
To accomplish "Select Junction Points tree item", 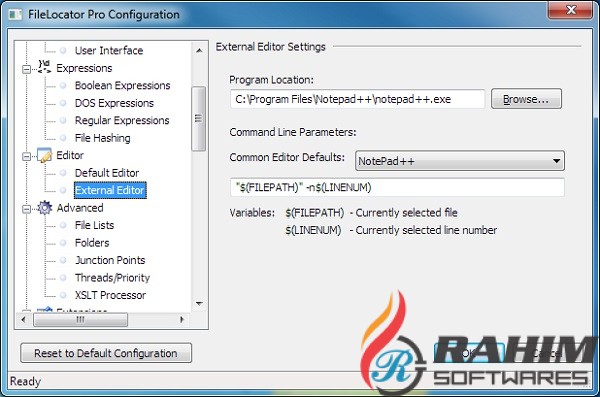I will click(x=110, y=260).
